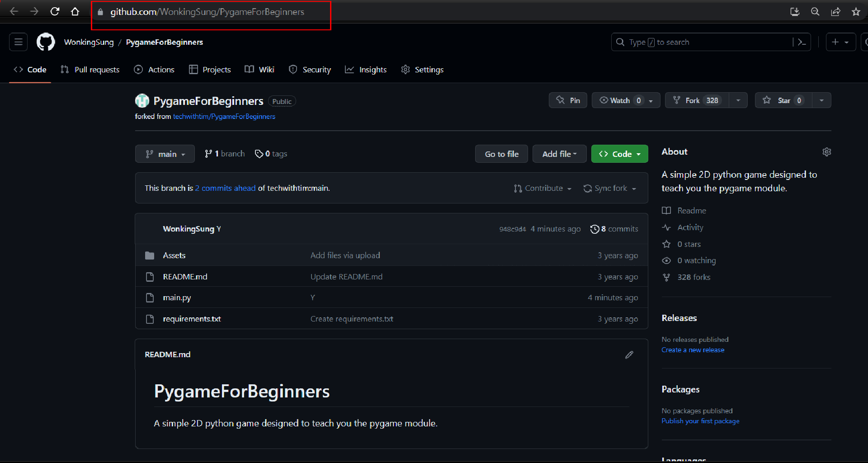868x463 pixels.
Task: Open the GitHub hamburger navigation menu
Action: pyautogui.click(x=19, y=42)
